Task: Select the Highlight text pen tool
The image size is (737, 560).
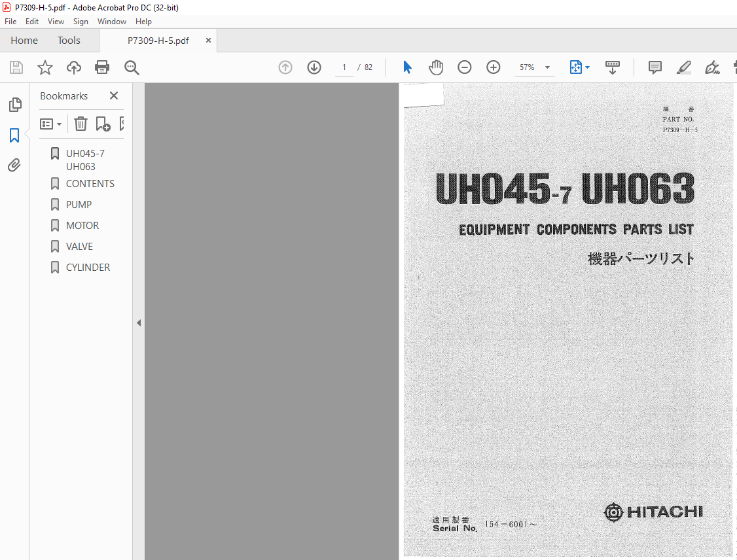Action: (684, 67)
